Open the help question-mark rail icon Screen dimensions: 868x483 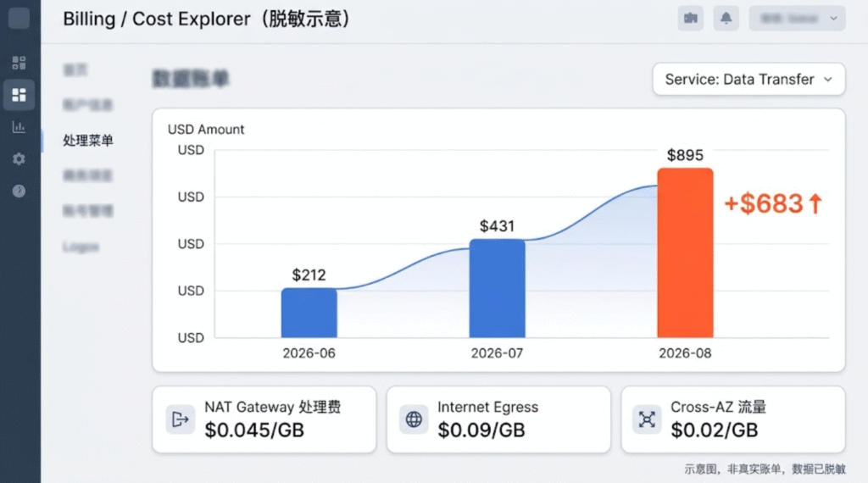click(19, 191)
